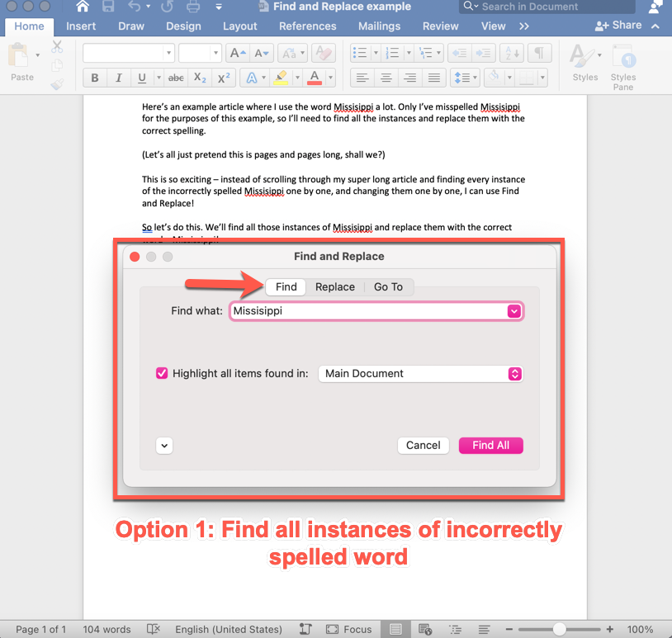Click the Borders grid icon

tap(527, 78)
